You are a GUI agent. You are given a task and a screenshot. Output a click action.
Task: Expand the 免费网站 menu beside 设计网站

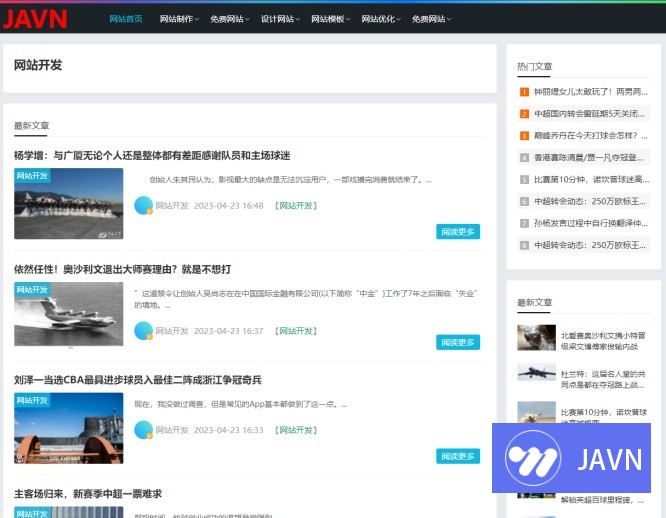coord(229,19)
